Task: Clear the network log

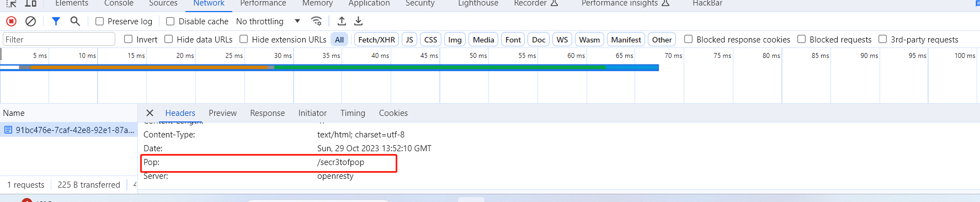Action: (31, 21)
